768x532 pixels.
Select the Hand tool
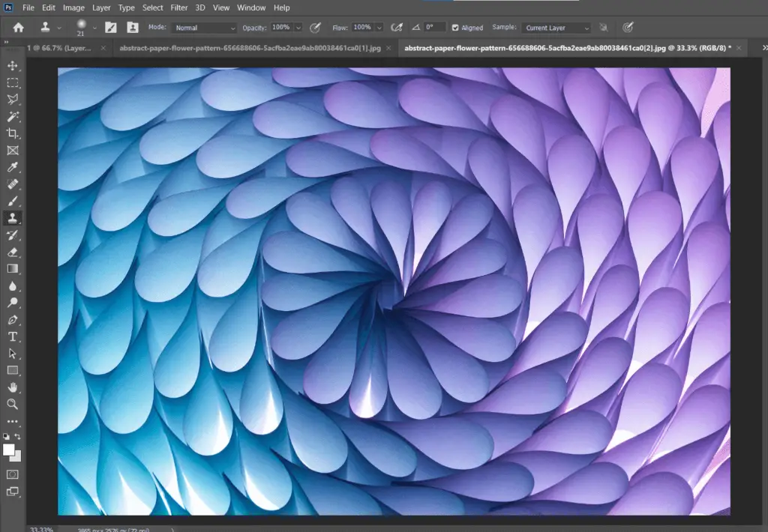(13, 387)
